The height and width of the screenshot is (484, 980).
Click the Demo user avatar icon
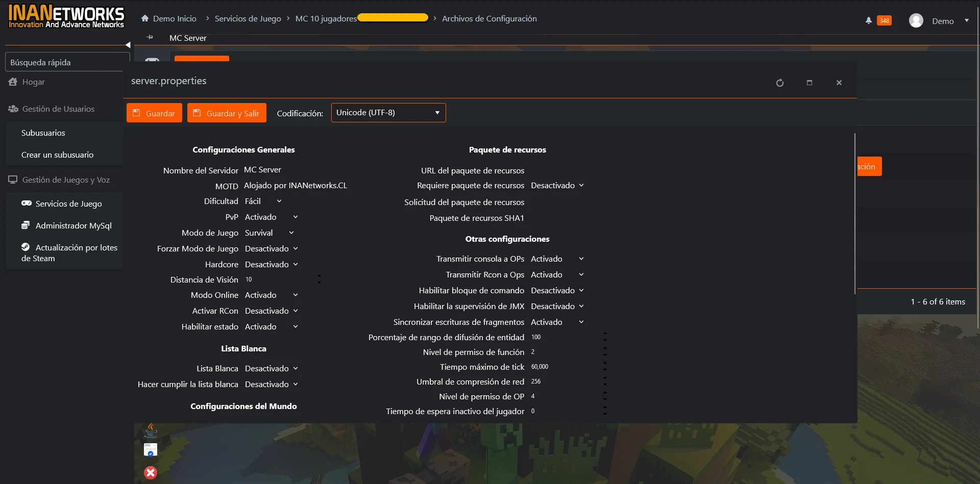point(916,21)
